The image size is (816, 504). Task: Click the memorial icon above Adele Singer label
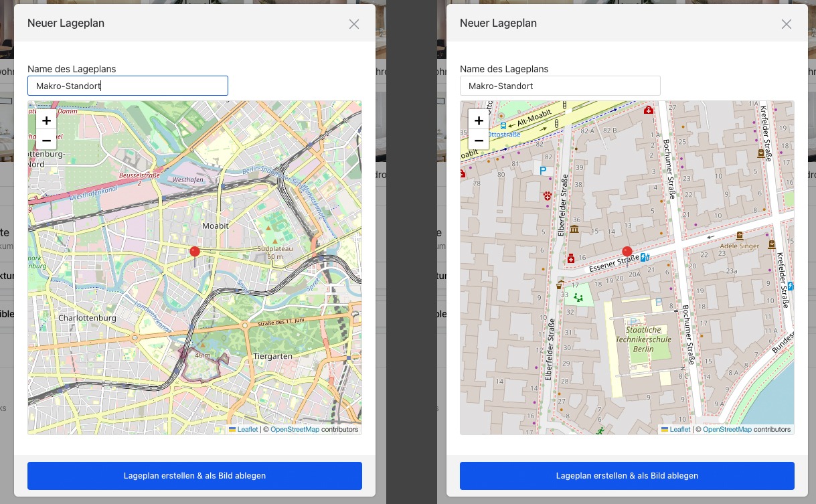[740, 236]
